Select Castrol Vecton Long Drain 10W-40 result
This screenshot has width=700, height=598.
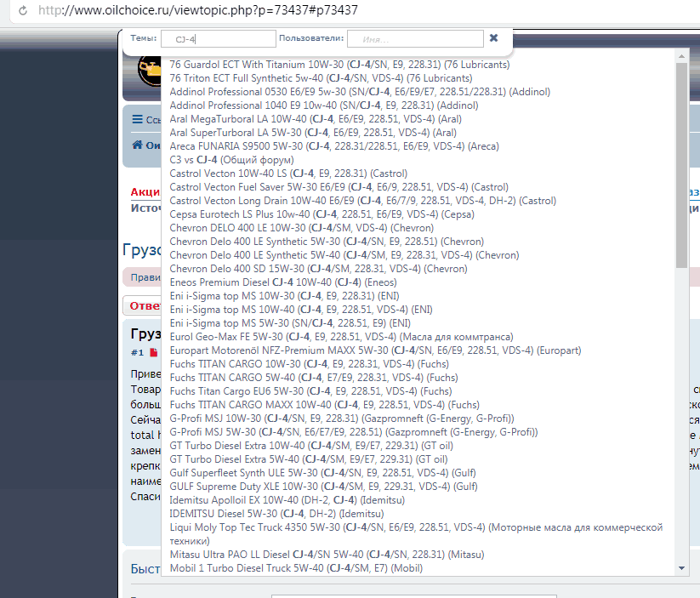pyautogui.click(x=363, y=201)
